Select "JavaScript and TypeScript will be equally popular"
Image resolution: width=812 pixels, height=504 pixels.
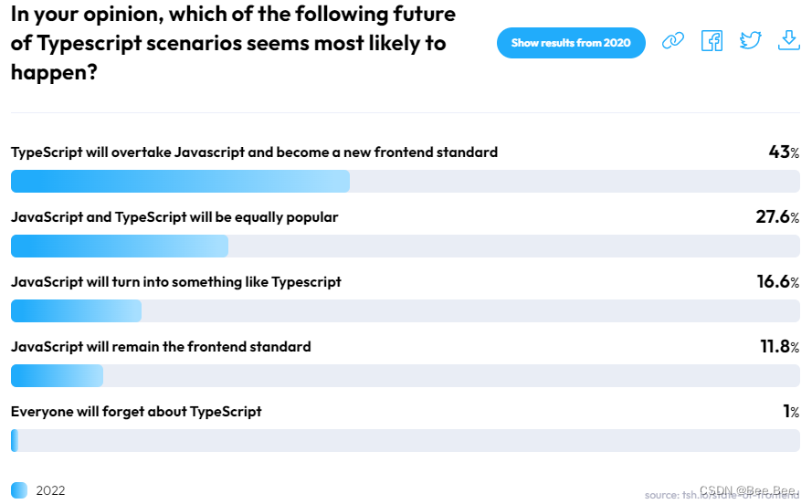[174, 217]
